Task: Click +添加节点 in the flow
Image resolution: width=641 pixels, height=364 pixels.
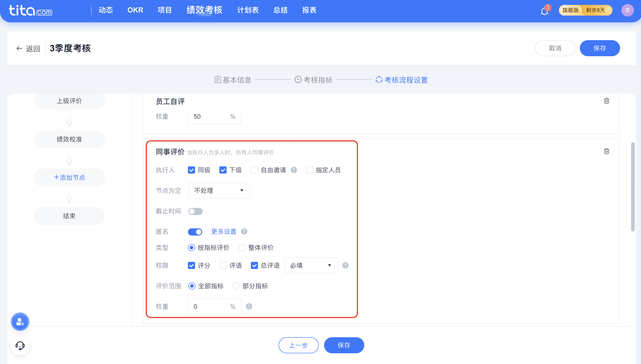Action: pos(69,178)
